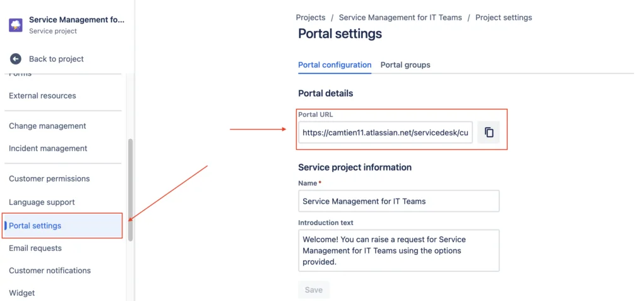Click the sidebar vertical scrollbar

click(131, 190)
